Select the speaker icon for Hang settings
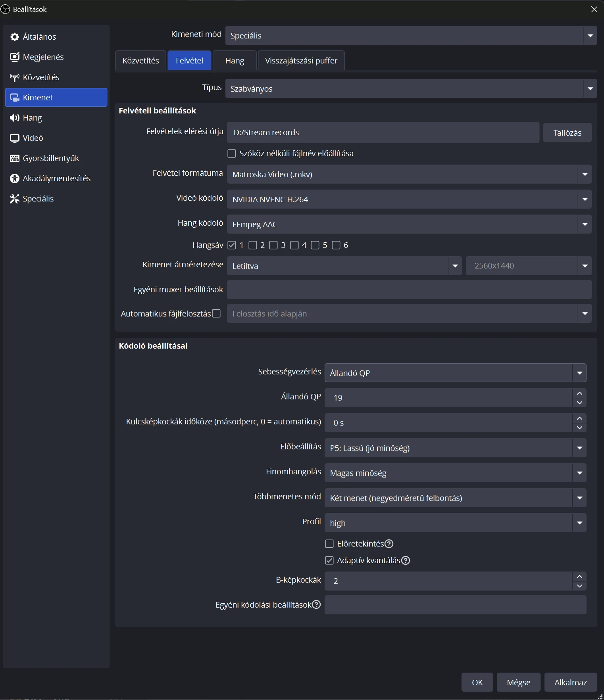Viewport: 604px width, 700px height. [x=15, y=118]
